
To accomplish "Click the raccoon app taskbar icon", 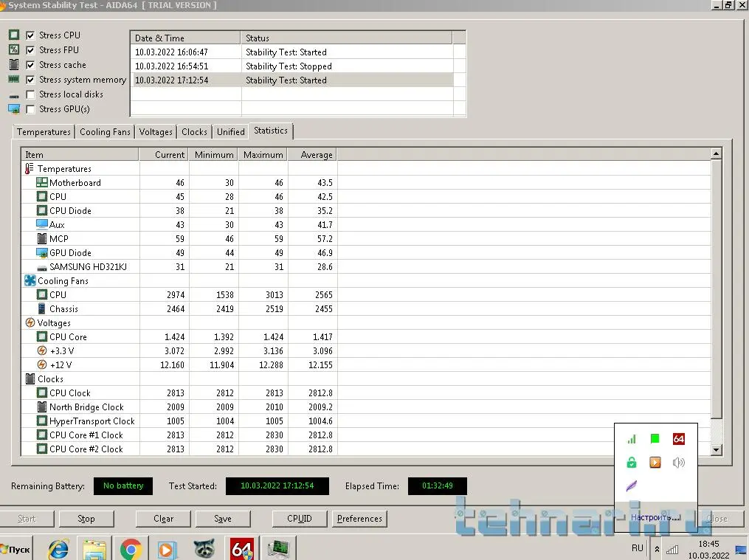I will pos(204,549).
